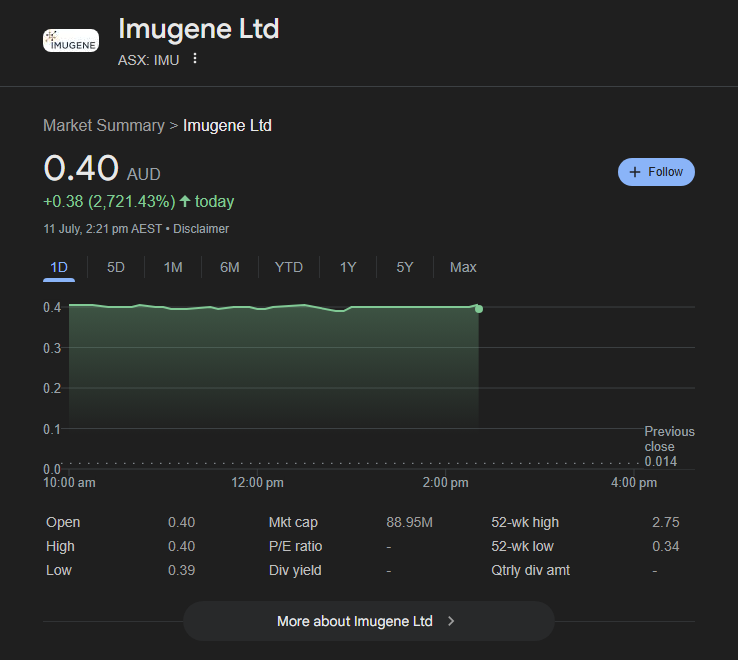
Task: Show the 1M chart range
Action: pyautogui.click(x=173, y=267)
